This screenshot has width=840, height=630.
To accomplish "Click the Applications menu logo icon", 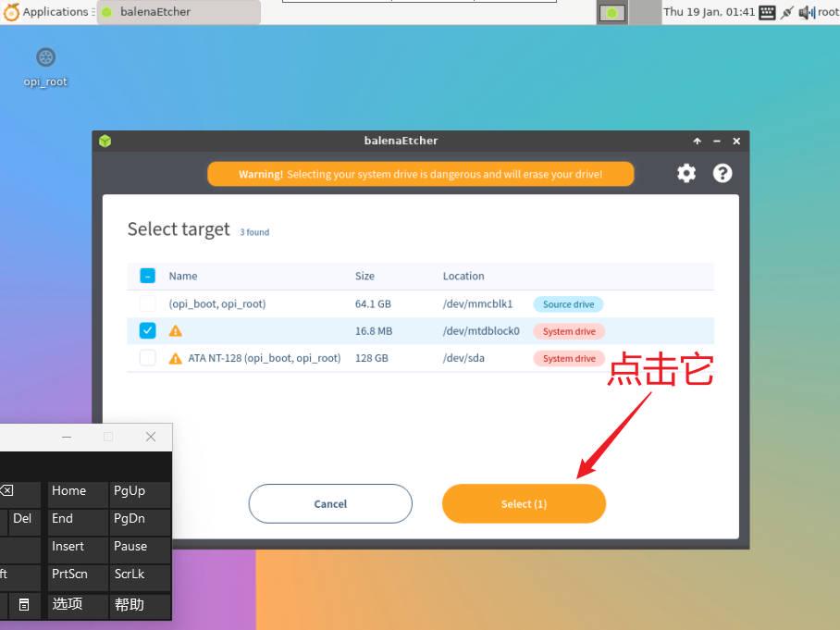I will point(11,12).
